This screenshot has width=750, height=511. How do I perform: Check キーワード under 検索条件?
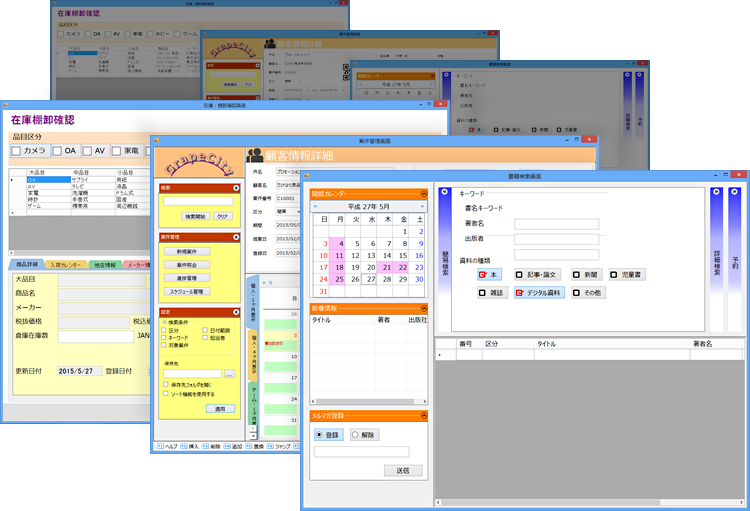tap(175, 338)
